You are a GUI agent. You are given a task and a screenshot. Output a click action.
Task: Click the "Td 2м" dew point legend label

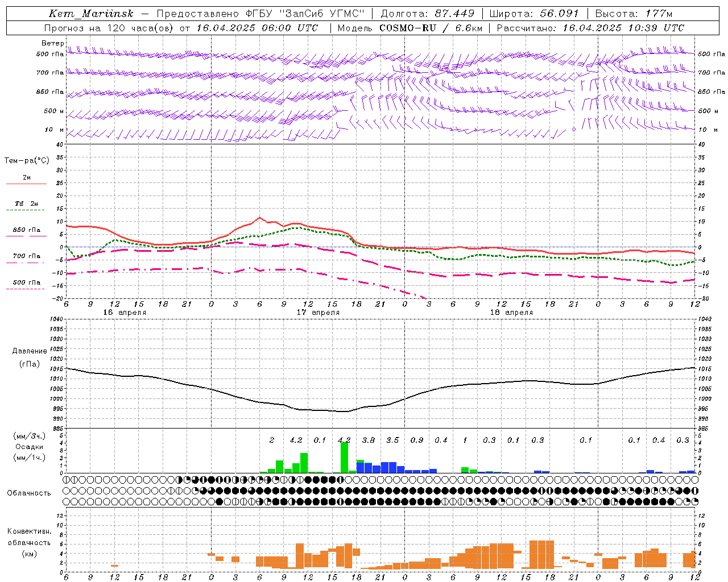point(27,203)
